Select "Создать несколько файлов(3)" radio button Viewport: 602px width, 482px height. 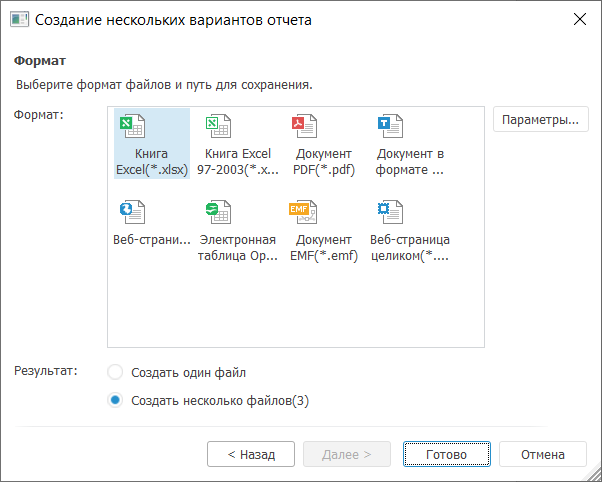pyautogui.click(x=115, y=401)
